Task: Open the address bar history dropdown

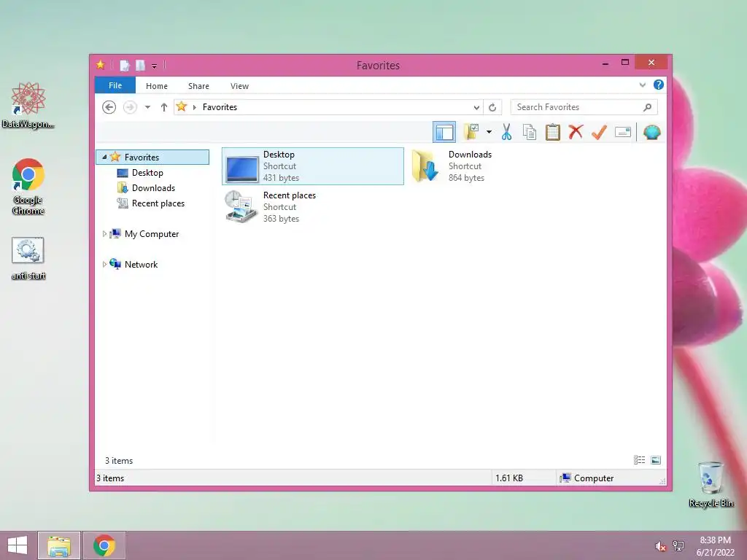Action: pos(476,107)
